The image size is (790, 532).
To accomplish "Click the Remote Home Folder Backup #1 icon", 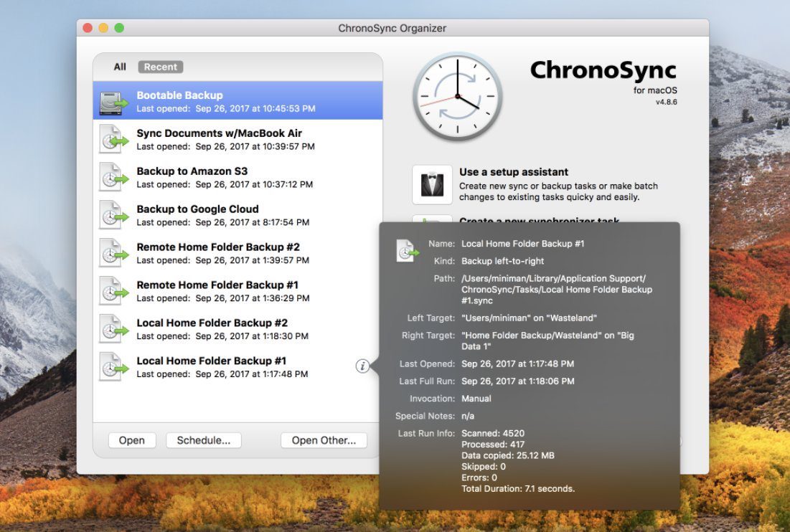I will pyautogui.click(x=113, y=291).
